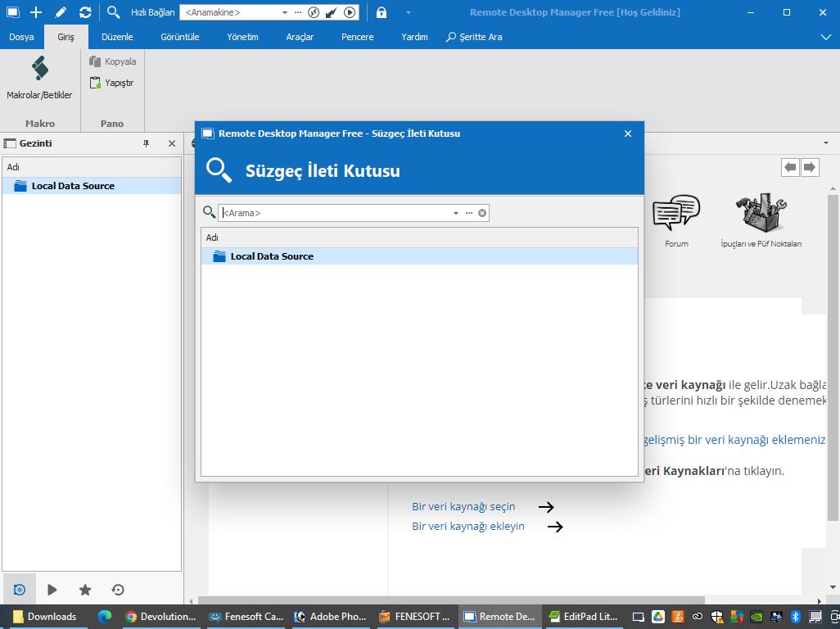This screenshot has height=629, width=840.
Task: Click the magnifier search icon in title bar
Action: point(113,11)
